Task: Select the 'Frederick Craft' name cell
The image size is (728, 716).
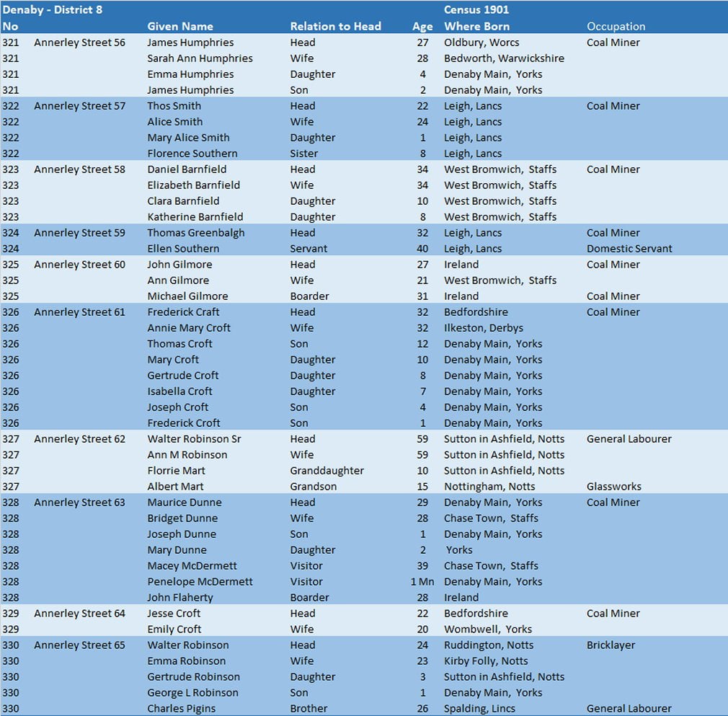Action: tap(183, 312)
